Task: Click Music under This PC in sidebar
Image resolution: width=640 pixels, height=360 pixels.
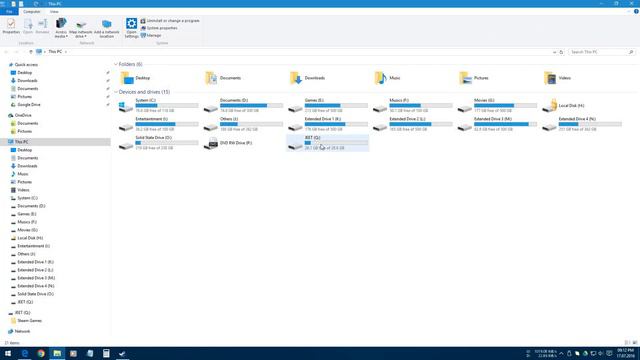Action: [23, 174]
